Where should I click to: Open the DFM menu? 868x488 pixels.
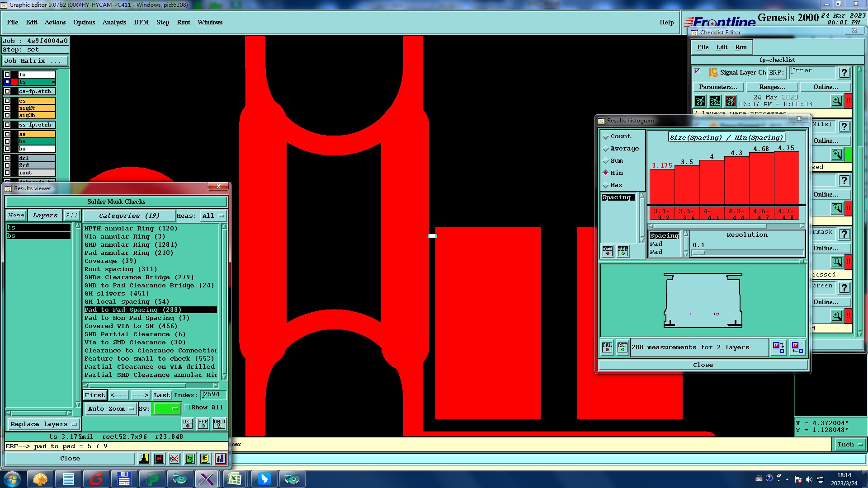[141, 22]
